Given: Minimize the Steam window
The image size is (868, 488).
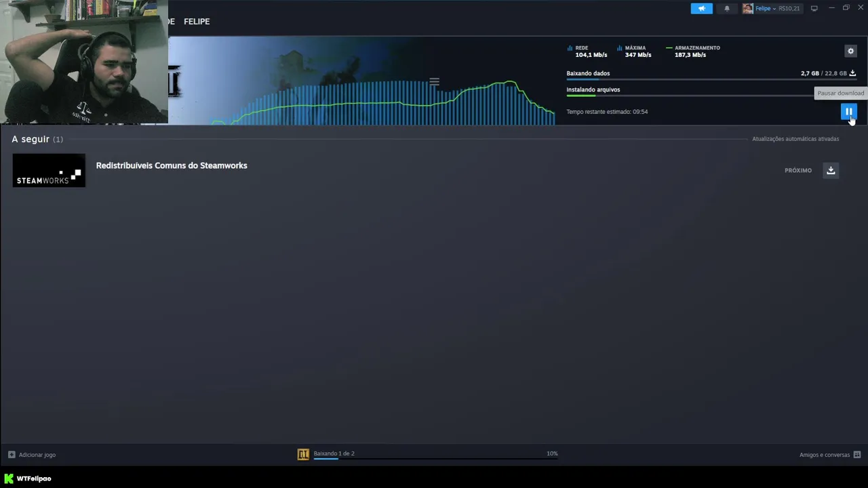Looking at the screenshot, I should (831, 7).
